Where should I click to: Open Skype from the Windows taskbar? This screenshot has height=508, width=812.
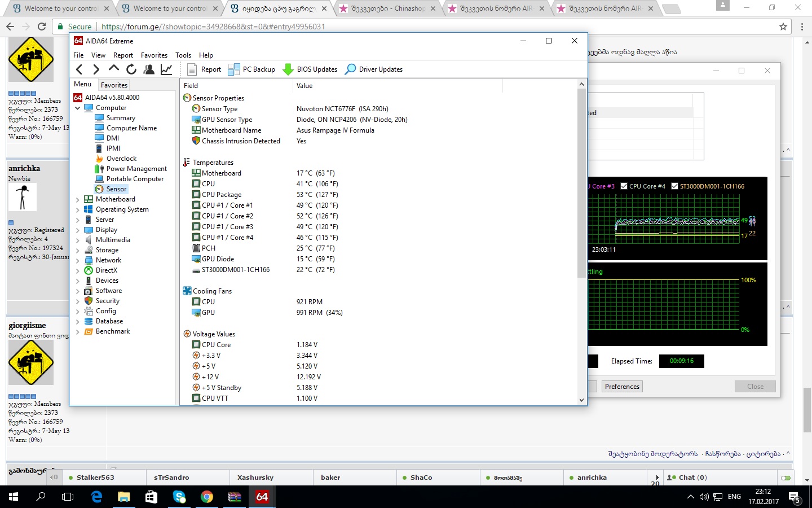[179, 497]
